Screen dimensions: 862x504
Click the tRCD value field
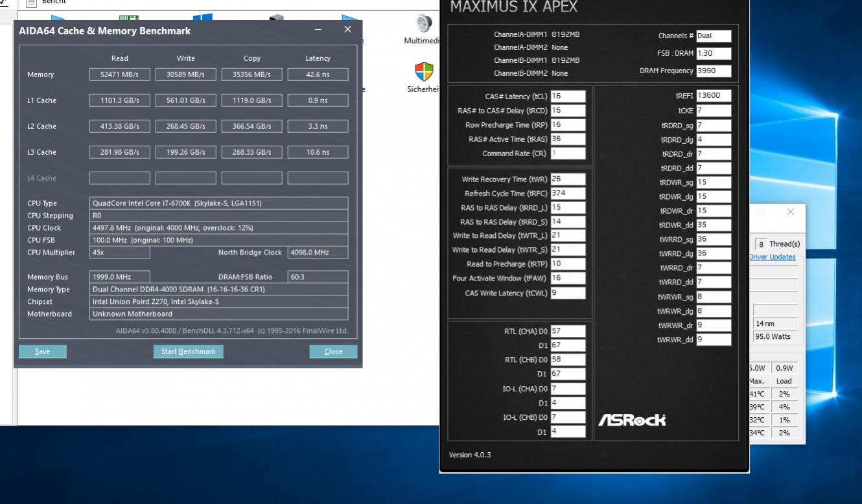click(x=568, y=111)
